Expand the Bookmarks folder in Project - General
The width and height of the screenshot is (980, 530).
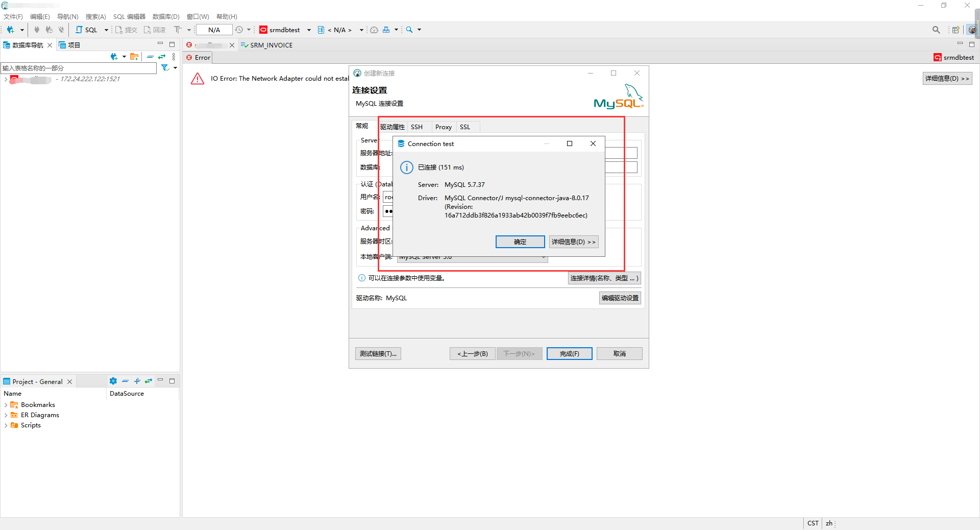pyautogui.click(x=5, y=404)
